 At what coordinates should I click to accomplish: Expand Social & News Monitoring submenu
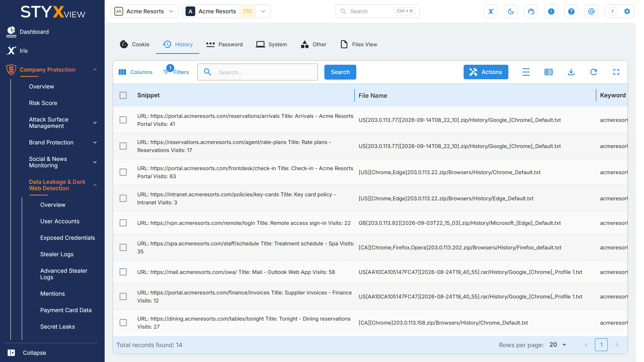pos(95,162)
